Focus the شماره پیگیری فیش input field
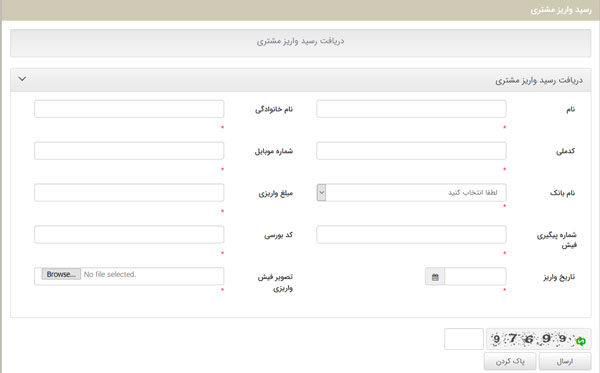The image size is (600, 373). 411,235
